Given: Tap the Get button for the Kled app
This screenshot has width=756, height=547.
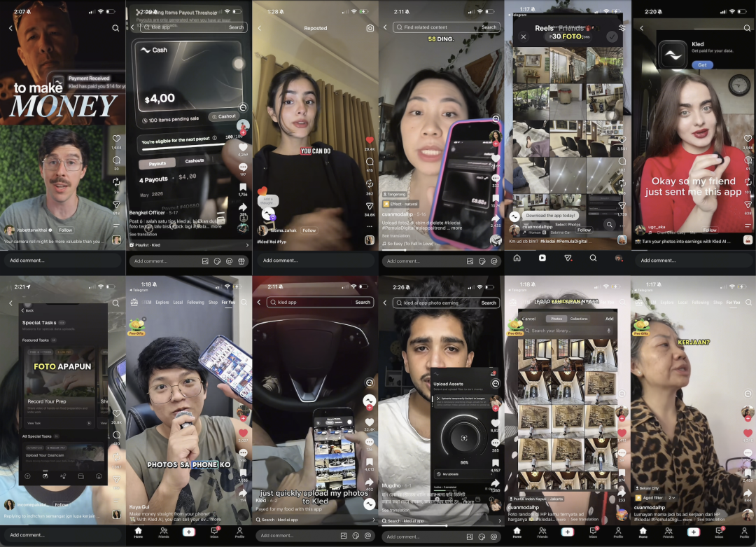Looking at the screenshot, I should pyautogui.click(x=703, y=64).
